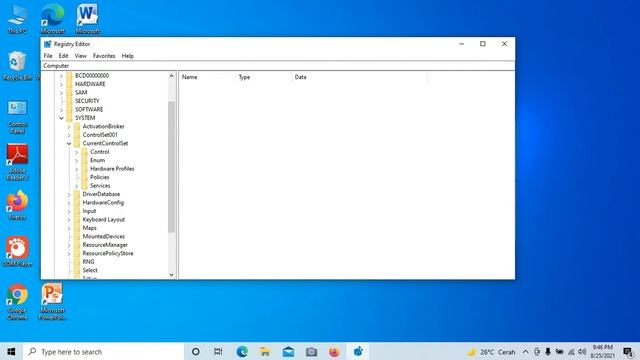Expand the Hardware Profiles subkey

pyautogui.click(x=76, y=169)
